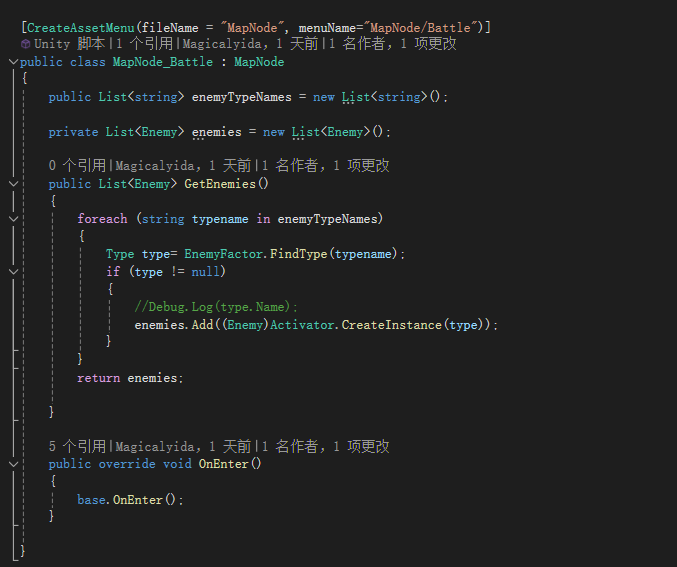
Task: Click the Activator class reference
Action: tap(302, 325)
